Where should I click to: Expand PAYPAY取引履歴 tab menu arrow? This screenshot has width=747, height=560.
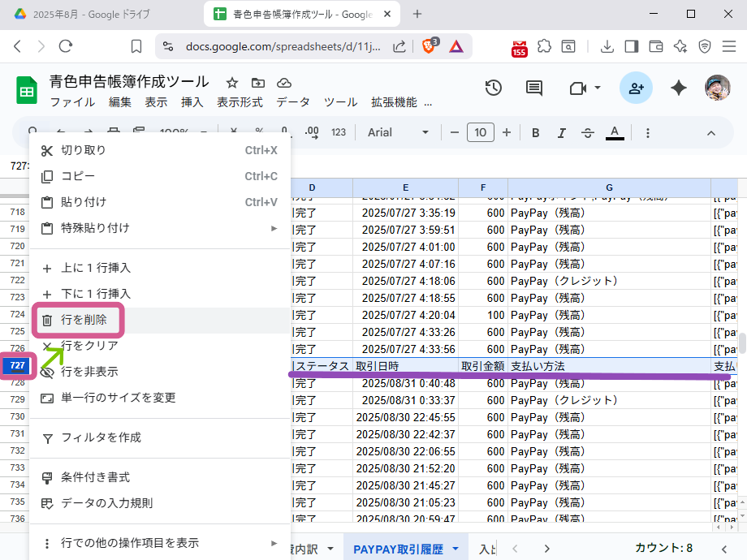(x=456, y=549)
